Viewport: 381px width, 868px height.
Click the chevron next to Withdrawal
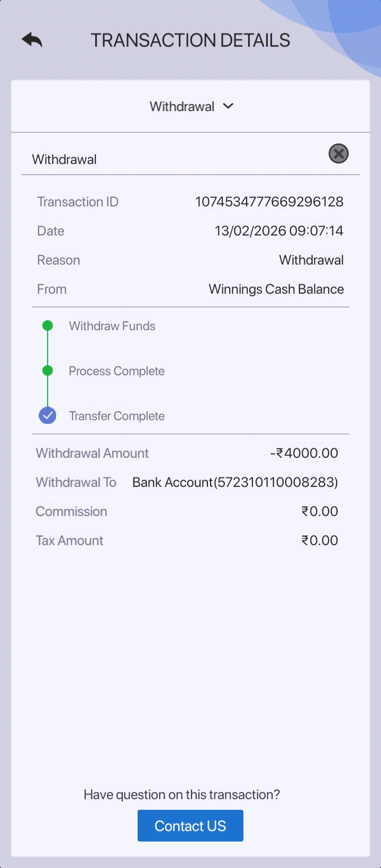228,106
